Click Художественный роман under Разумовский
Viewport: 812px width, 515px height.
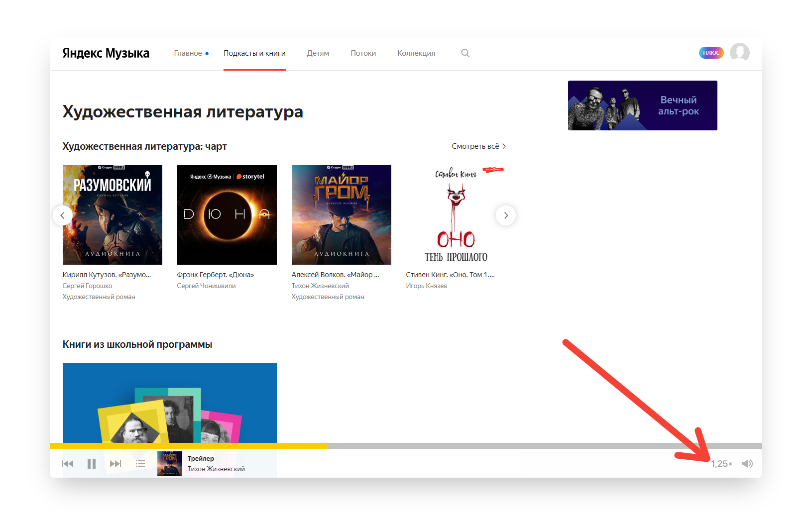coord(99,297)
